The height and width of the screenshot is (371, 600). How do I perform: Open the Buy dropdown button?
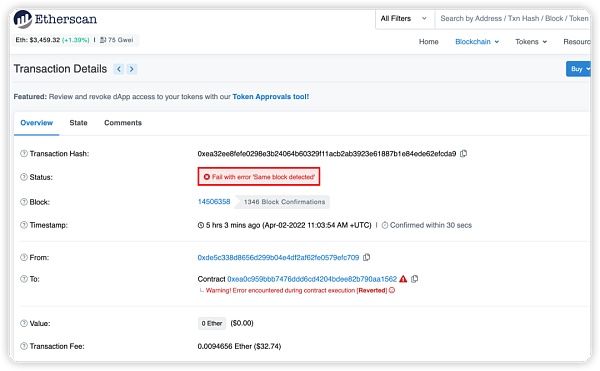(578, 69)
